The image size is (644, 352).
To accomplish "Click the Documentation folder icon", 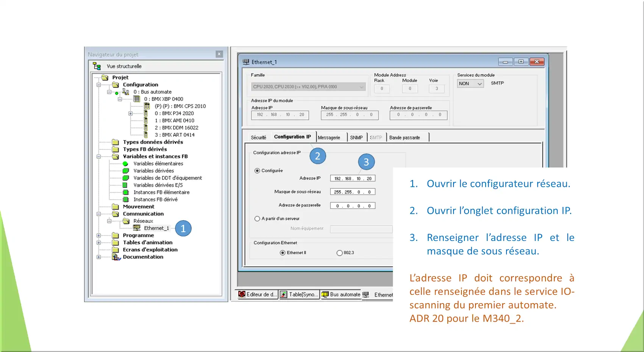I will pyautogui.click(x=116, y=257).
